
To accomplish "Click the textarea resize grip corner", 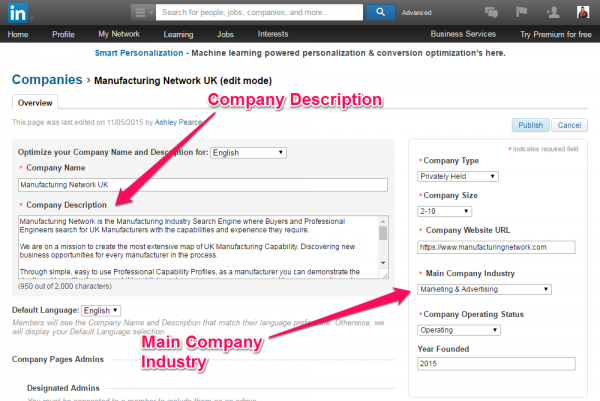I will tap(384, 274).
